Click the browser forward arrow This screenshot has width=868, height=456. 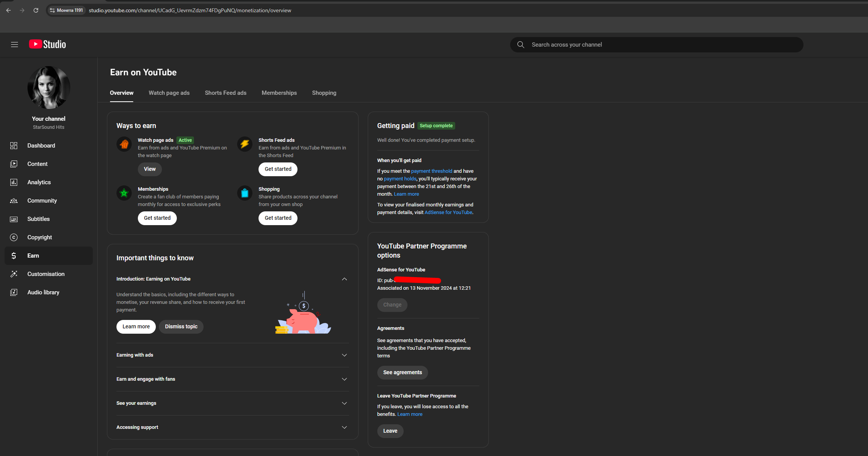pyautogui.click(x=22, y=10)
